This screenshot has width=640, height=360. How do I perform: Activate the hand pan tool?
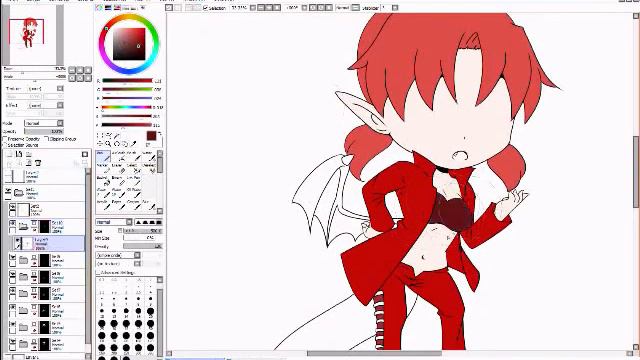point(125,144)
